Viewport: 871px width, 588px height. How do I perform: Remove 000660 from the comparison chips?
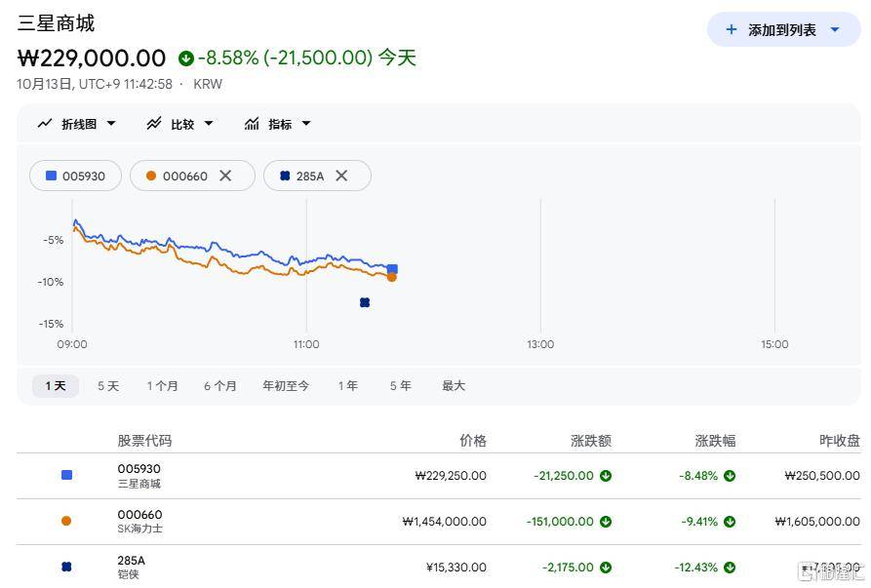click(x=225, y=176)
